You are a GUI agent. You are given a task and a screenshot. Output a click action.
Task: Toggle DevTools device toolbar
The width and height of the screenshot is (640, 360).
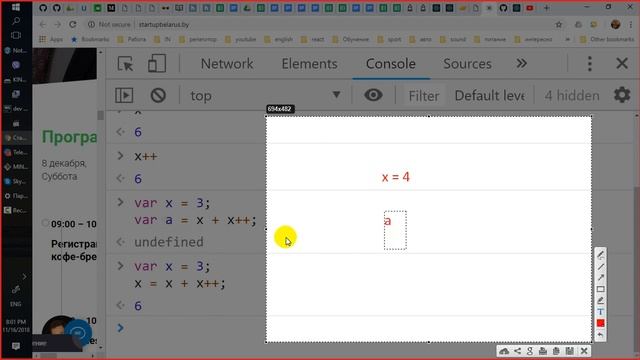157,64
